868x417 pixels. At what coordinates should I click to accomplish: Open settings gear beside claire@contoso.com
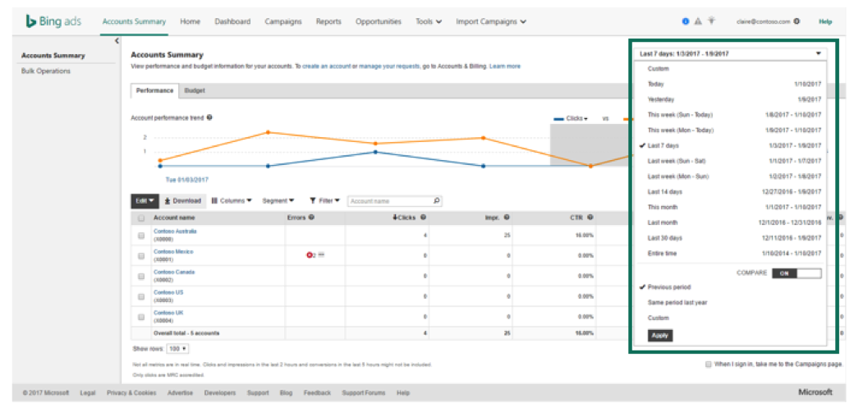pyautogui.click(x=796, y=21)
